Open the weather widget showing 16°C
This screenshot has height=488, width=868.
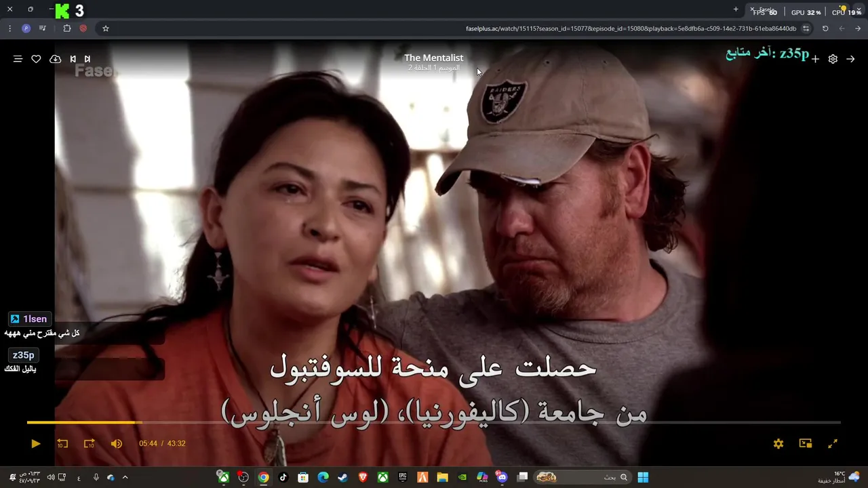[840, 477]
